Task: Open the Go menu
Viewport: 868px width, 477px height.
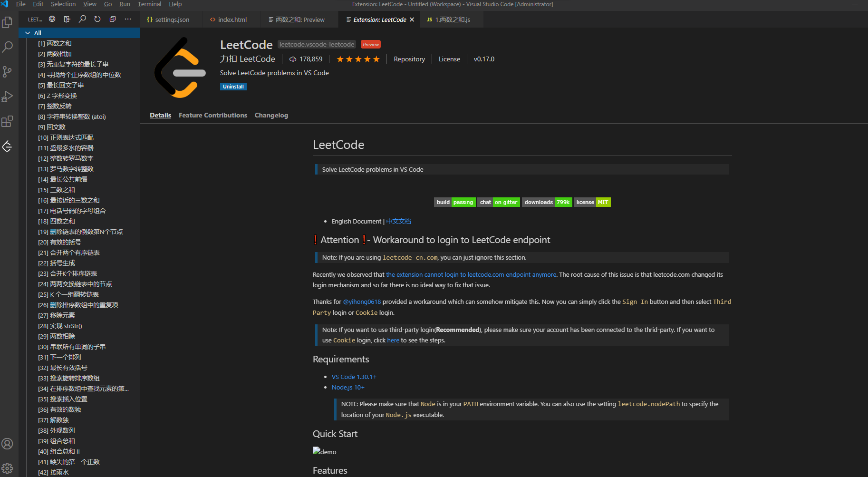Action: 108,4
